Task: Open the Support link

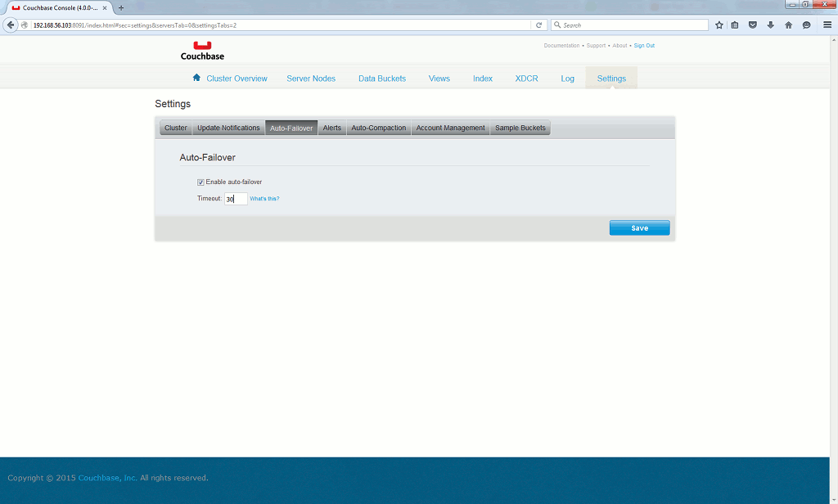Action: click(x=596, y=46)
